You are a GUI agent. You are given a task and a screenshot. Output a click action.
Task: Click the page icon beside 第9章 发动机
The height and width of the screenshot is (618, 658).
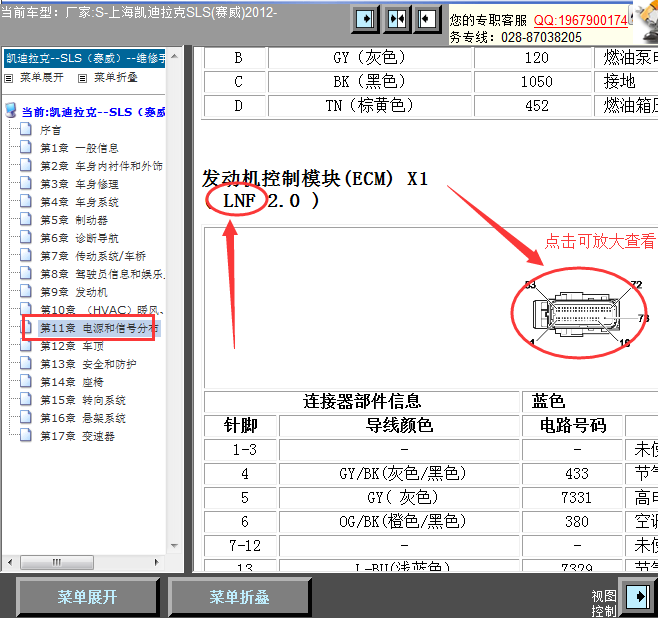(x=26, y=291)
